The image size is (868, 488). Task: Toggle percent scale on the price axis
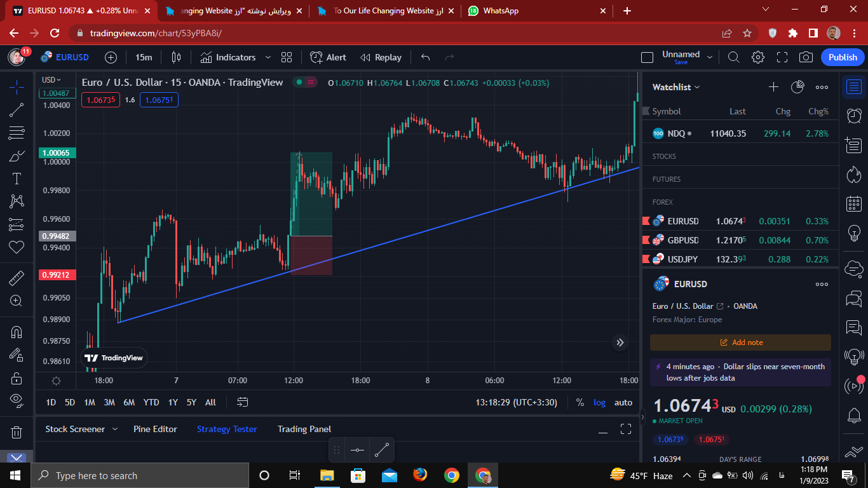[x=580, y=402]
